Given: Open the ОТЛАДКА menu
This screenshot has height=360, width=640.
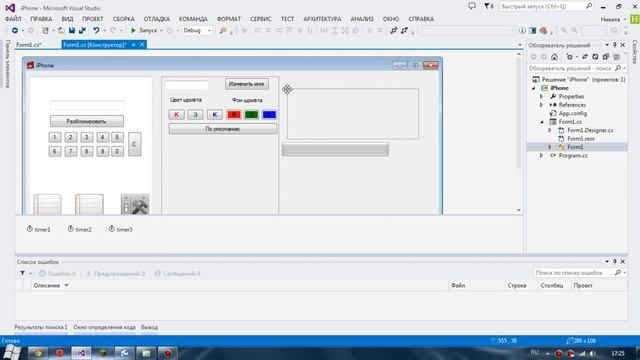Looking at the screenshot, I should [157, 19].
